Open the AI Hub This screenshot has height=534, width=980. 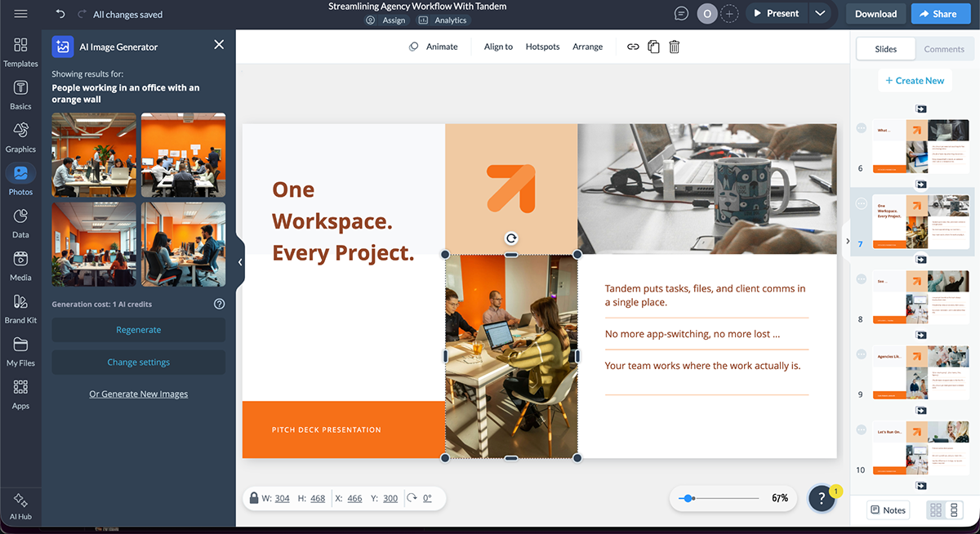point(20,506)
